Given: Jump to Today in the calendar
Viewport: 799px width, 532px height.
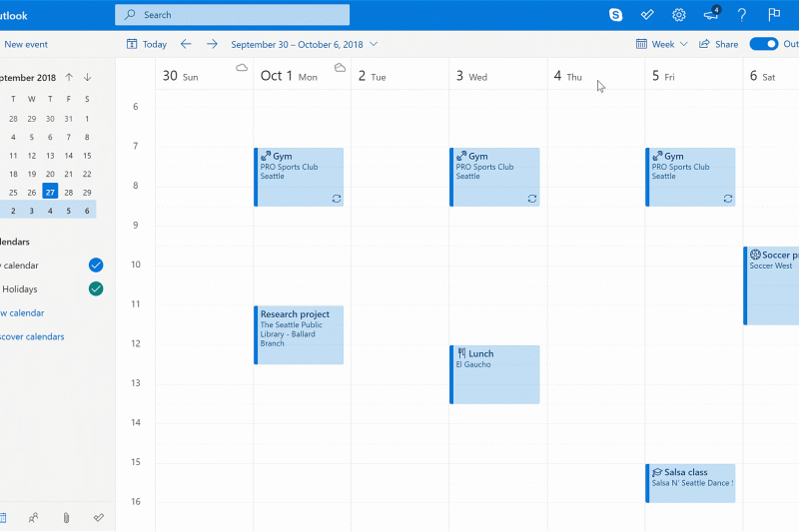Looking at the screenshot, I should 147,44.
